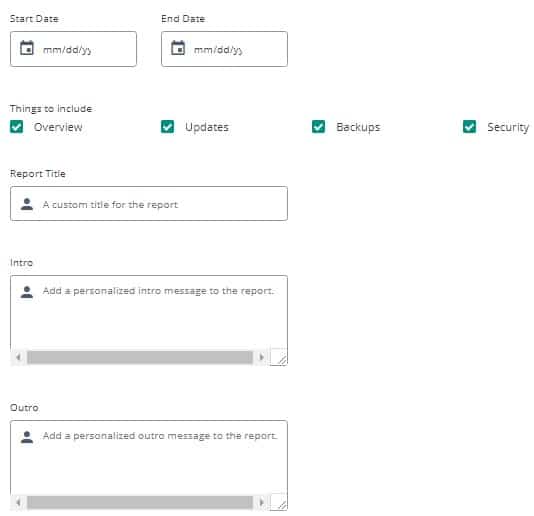The height and width of the screenshot is (516, 534).
Task: Click the Things to include heading
Action: [x=51, y=109]
